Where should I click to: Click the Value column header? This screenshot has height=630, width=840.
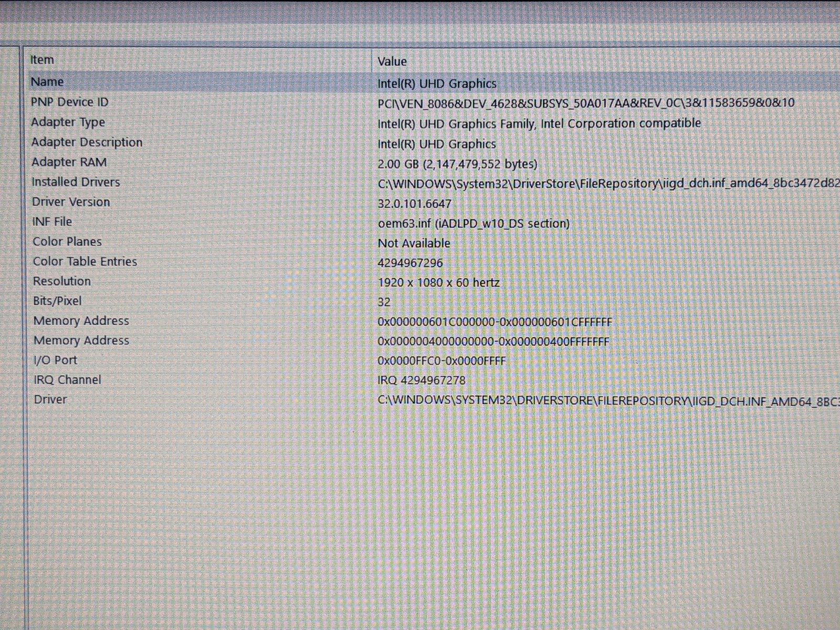tap(392, 61)
